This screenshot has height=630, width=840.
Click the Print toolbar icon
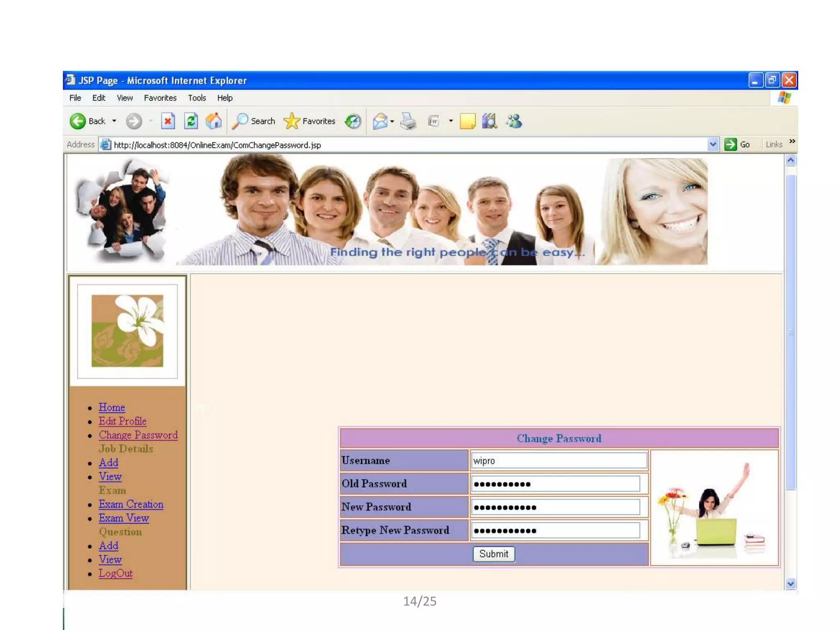point(408,121)
